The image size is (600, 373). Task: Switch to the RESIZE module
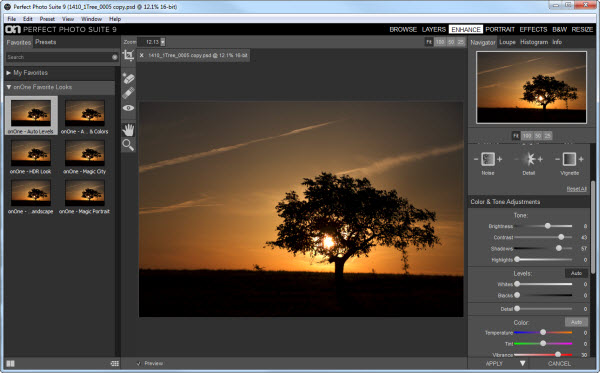(x=582, y=29)
